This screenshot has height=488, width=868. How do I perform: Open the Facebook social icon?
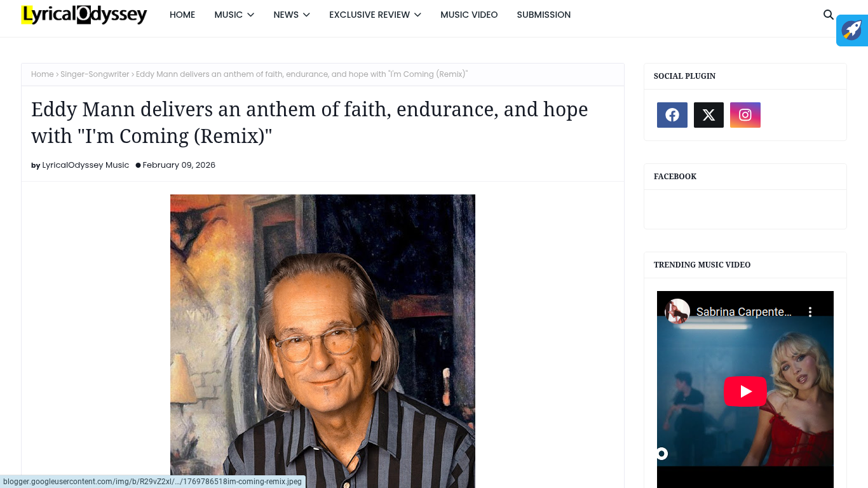pos(672,115)
